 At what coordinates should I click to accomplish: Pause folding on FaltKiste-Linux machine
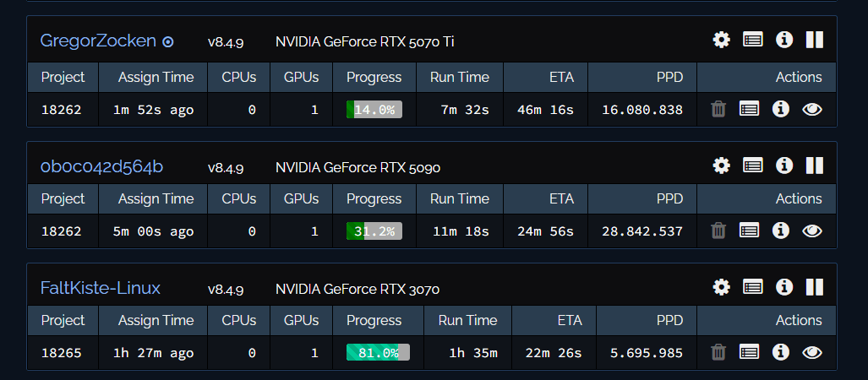tap(814, 287)
